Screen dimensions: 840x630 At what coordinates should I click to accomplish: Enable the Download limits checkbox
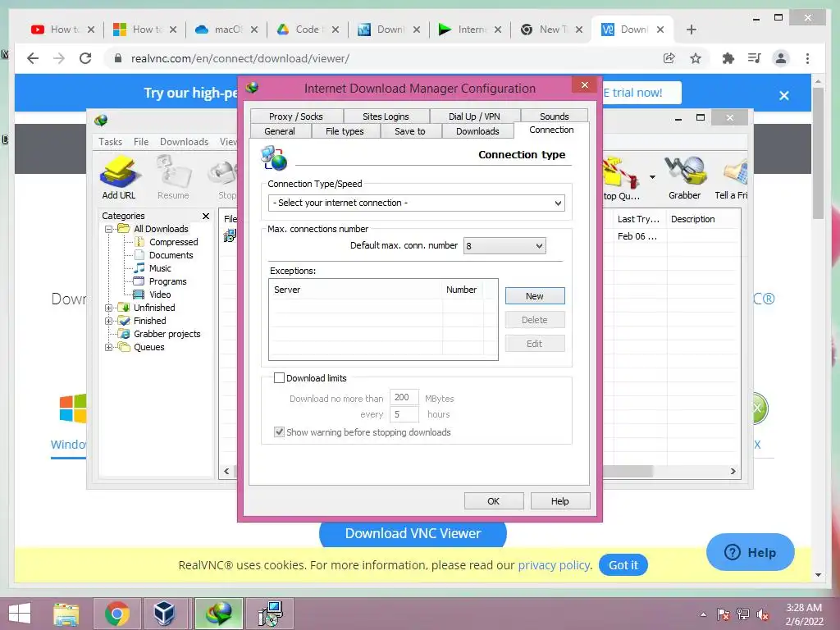(279, 378)
